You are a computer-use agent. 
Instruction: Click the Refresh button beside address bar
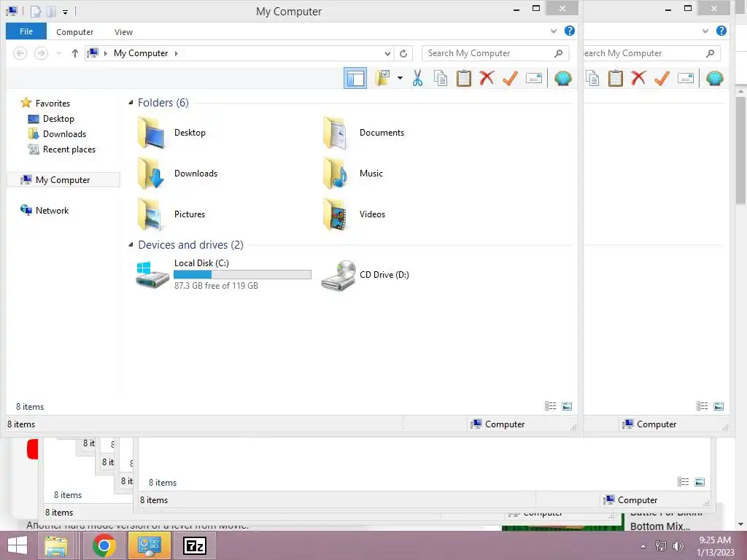point(403,53)
